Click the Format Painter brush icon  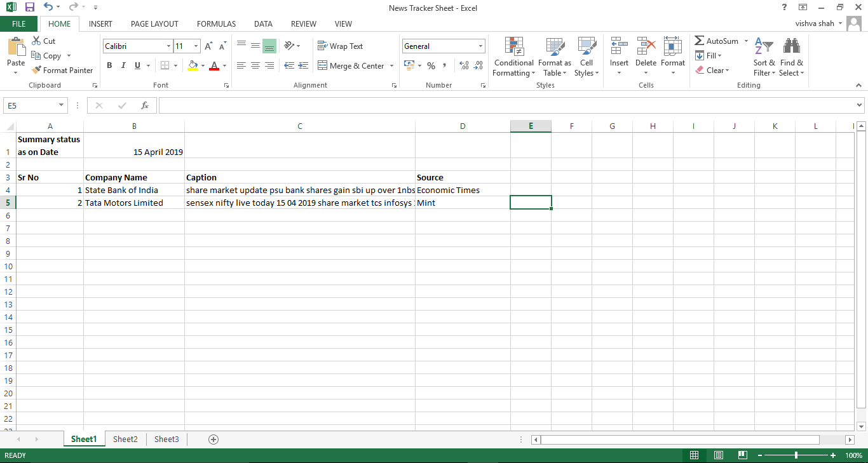click(x=36, y=70)
